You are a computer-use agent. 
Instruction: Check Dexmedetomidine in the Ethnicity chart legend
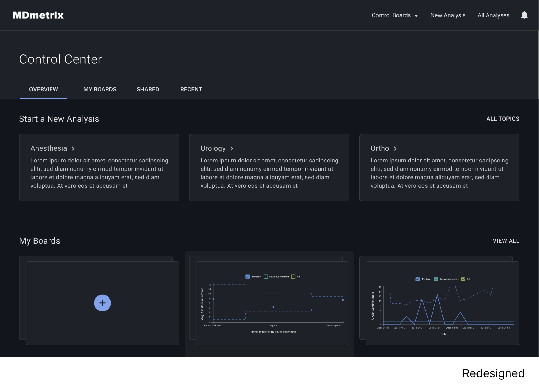point(266,277)
